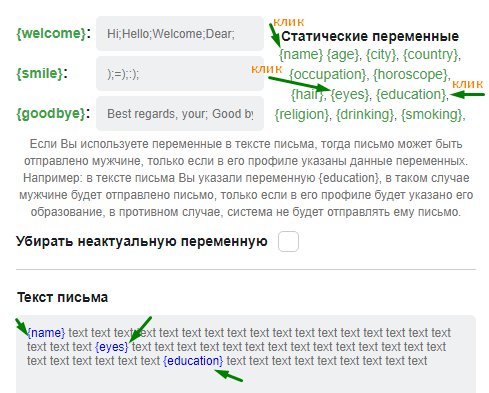Insert the {education} static variable
Image resolution: width=489 pixels, height=393 pixels.
[x=411, y=94]
